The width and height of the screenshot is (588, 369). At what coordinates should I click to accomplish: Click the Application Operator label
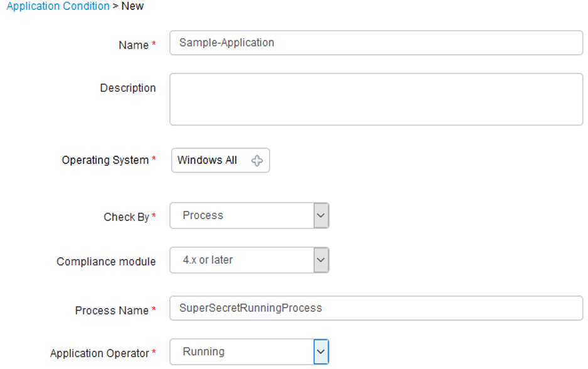pos(100,353)
